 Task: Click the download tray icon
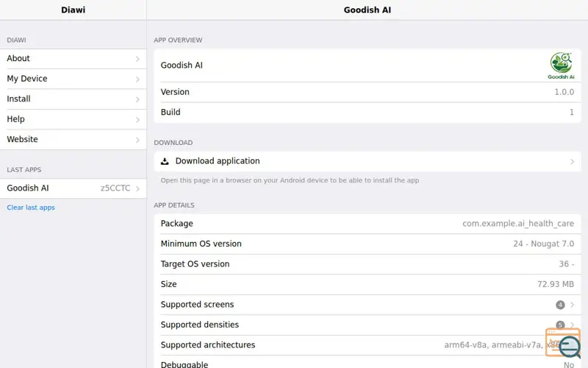click(x=165, y=161)
